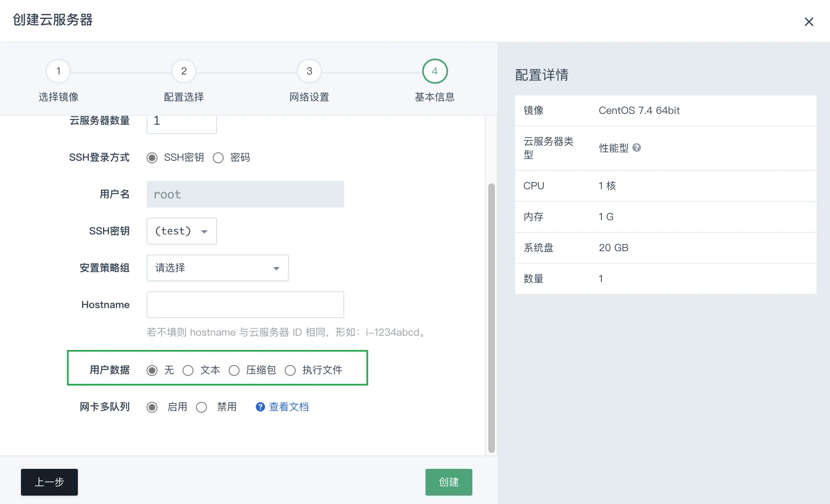Click the 云服务器数量 quantity field
The height and width of the screenshot is (504, 830).
[x=181, y=121]
